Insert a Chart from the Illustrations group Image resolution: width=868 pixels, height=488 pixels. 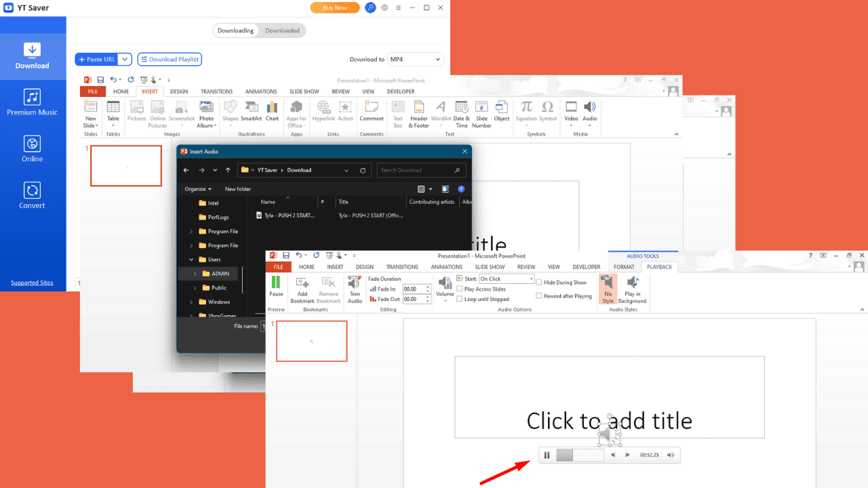[x=272, y=110]
